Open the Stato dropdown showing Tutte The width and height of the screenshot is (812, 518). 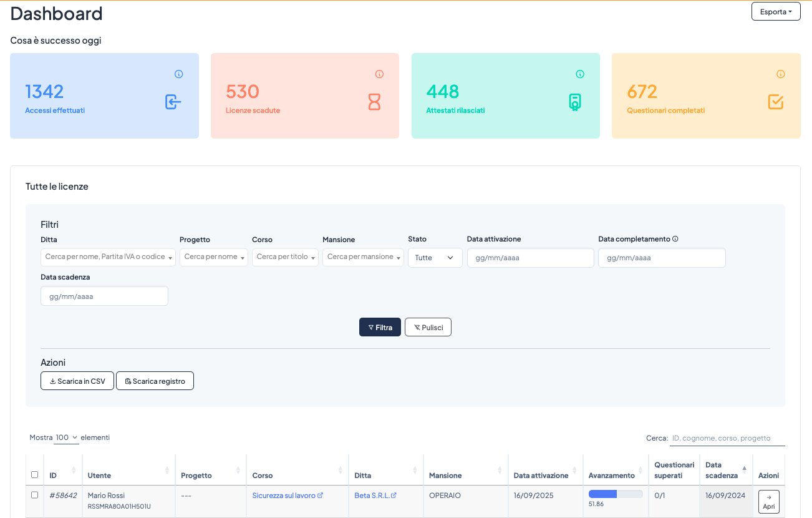click(x=435, y=257)
